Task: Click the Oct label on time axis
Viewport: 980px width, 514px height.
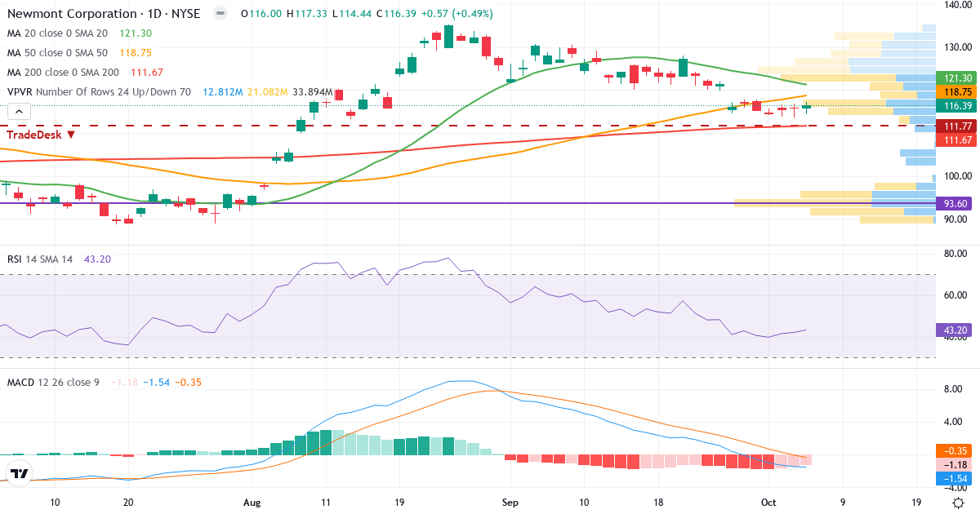Action: point(768,503)
